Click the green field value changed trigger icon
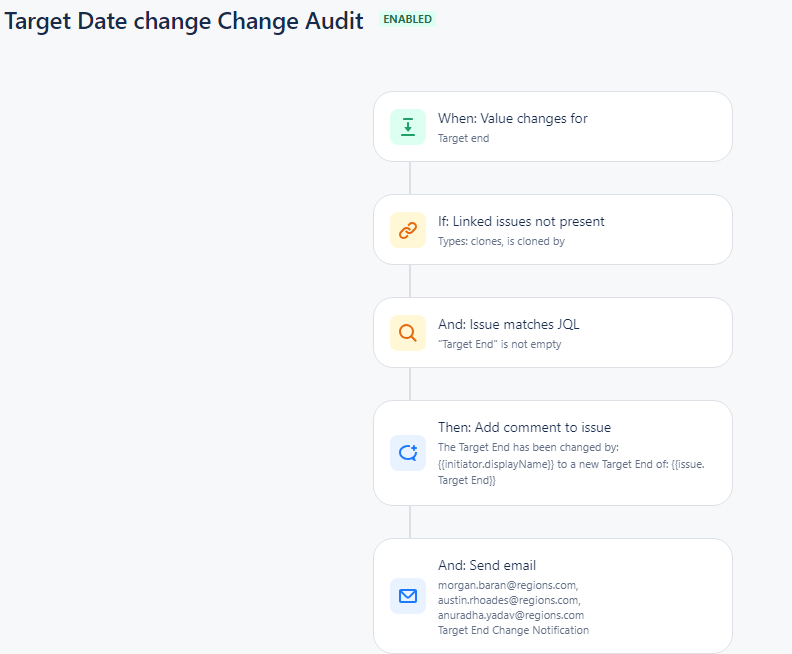This screenshot has width=792, height=654. point(408,127)
